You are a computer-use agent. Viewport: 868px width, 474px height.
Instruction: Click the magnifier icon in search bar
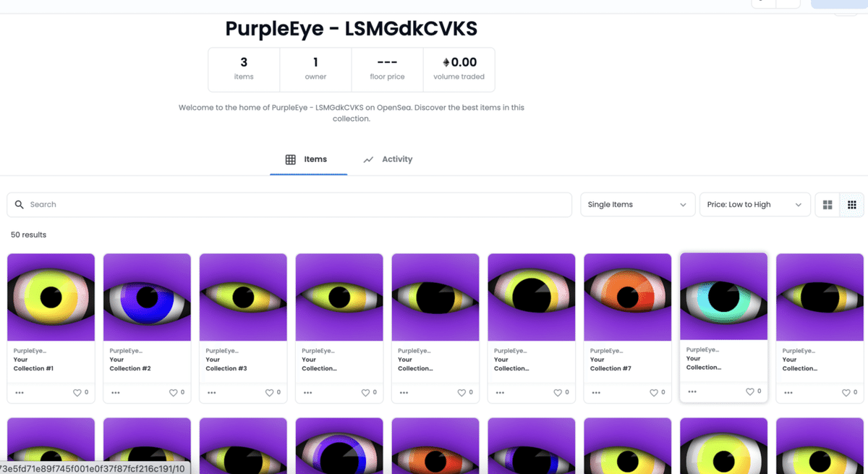(x=20, y=205)
